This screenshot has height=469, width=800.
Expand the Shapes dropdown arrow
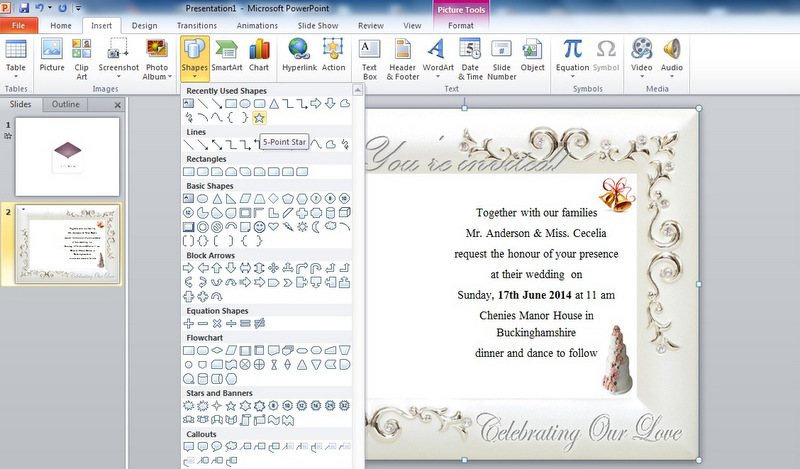pos(194,77)
